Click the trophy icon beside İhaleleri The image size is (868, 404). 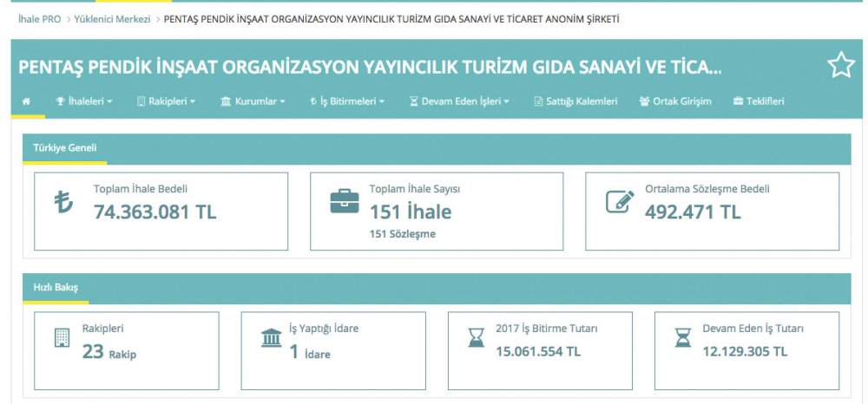click(x=61, y=101)
